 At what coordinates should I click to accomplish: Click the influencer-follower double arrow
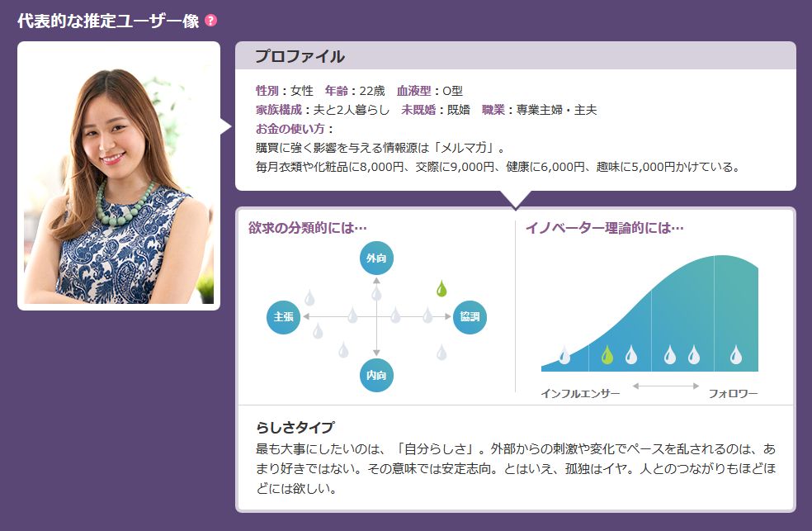click(x=666, y=386)
